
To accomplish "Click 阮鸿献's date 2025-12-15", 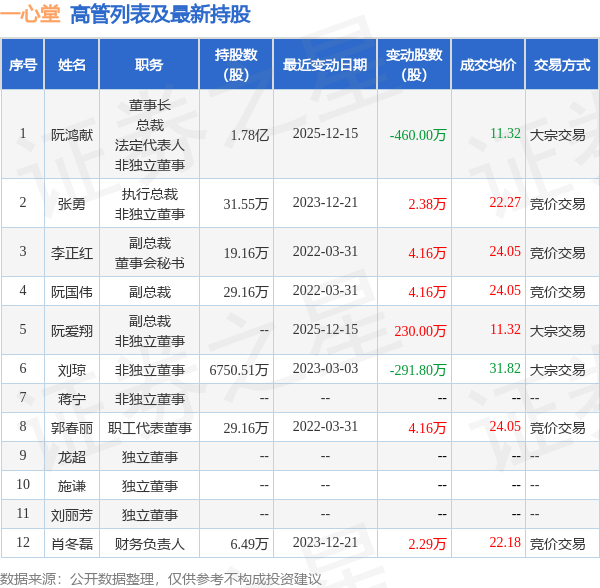I will [325, 133].
